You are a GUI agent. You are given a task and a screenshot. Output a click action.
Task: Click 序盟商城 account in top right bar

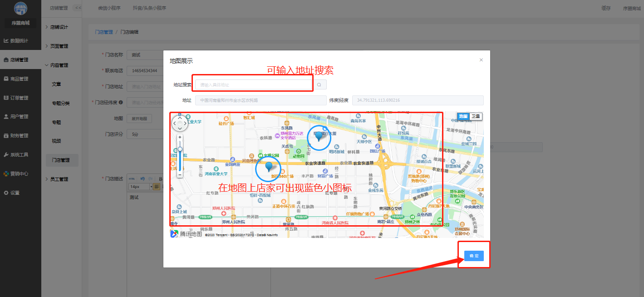click(632, 8)
